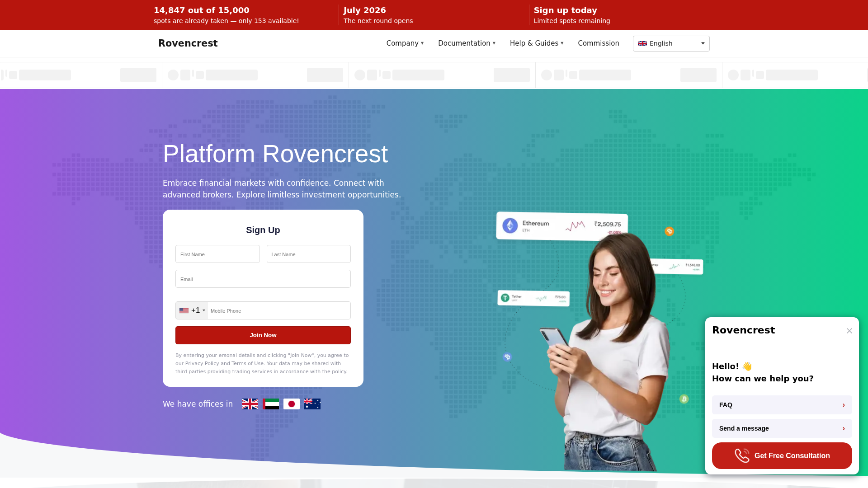The width and height of the screenshot is (868, 488).
Task: Click the 'Sign Up' form heading
Action: click(263, 230)
